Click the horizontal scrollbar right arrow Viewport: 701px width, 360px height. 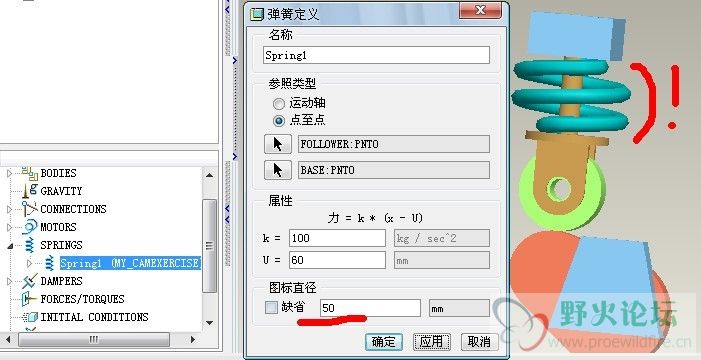click(x=193, y=339)
